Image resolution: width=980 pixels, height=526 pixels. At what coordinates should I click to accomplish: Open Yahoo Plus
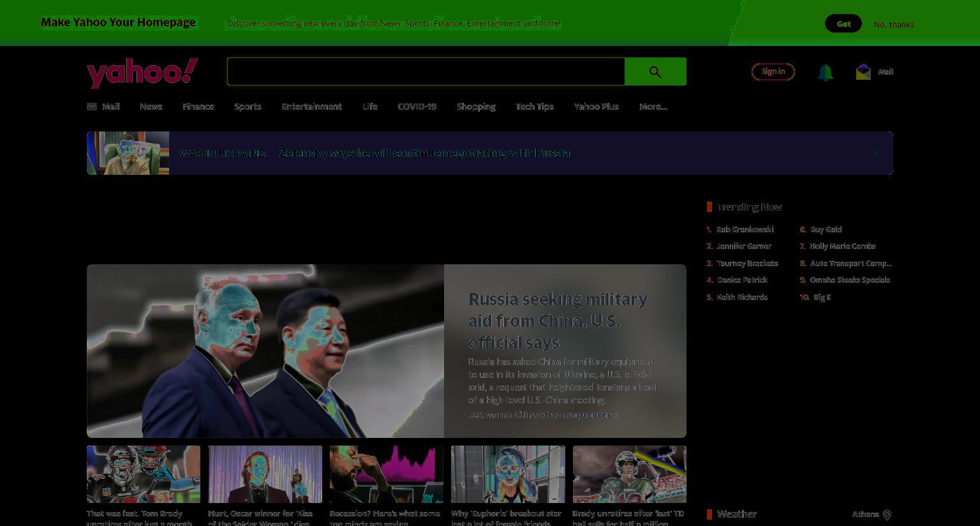(x=597, y=107)
